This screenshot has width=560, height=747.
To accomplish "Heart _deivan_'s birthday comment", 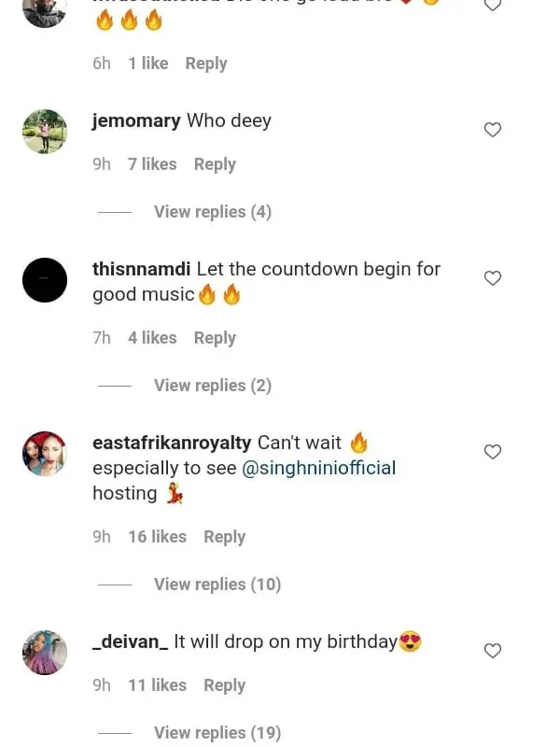I will (x=493, y=651).
